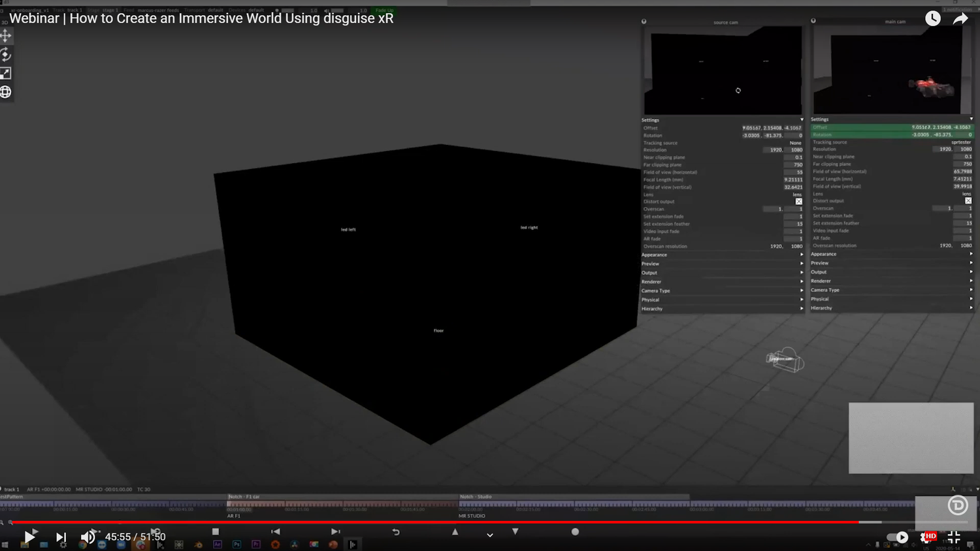Image resolution: width=980 pixels, height=551 pixels.
Task: Select the move tool in the 3D view
Action: (x=6, y=36)
